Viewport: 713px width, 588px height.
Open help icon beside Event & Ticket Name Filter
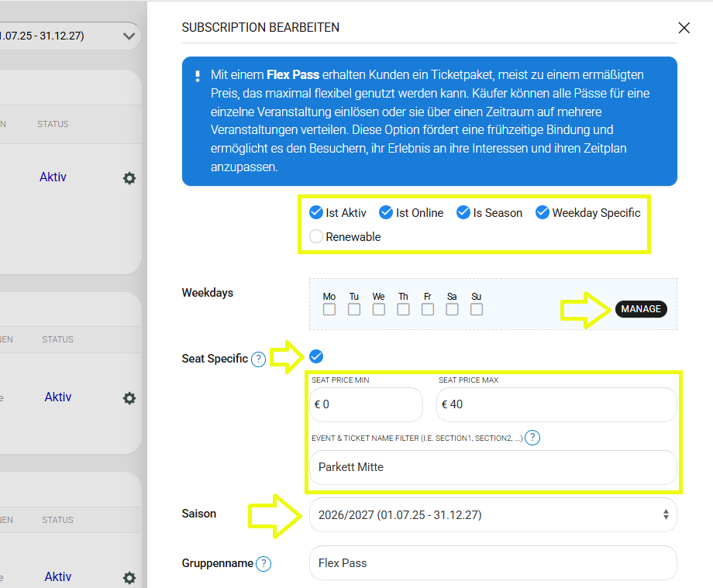pyautogui.click(x=532, y=438)
